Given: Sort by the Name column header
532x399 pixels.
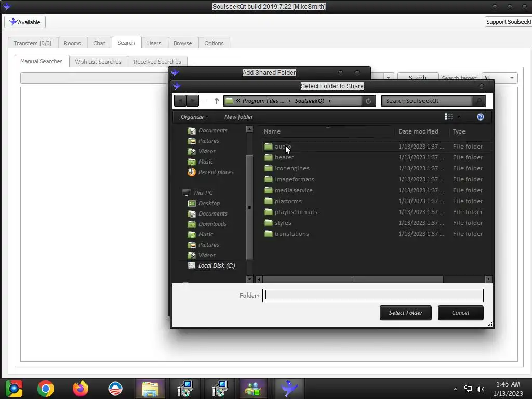Looking at the screenshot, I should [272, 131].
